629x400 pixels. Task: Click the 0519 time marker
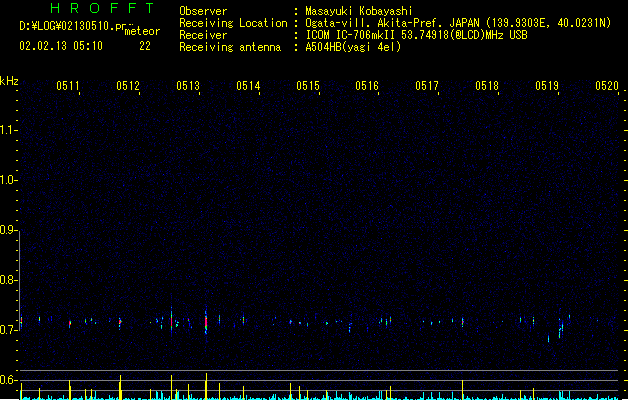[547, 86]
